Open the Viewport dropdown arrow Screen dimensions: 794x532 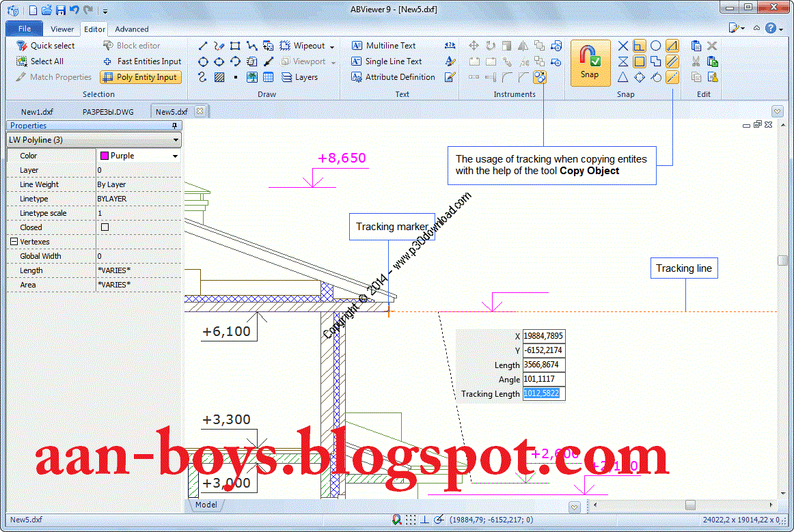[x=333, y=62]
